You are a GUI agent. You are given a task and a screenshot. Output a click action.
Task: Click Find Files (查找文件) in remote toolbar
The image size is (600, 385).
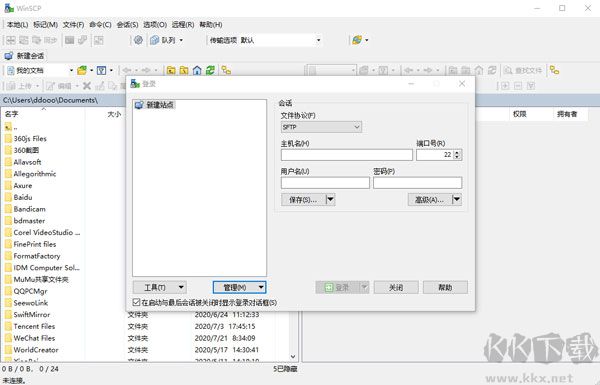[523, 70]
